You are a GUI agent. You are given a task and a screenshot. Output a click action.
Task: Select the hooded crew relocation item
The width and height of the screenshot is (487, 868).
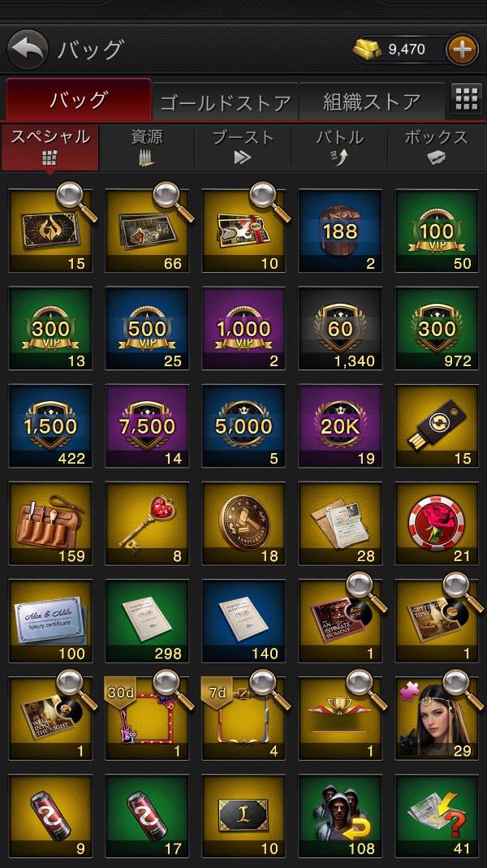[340, 816]
